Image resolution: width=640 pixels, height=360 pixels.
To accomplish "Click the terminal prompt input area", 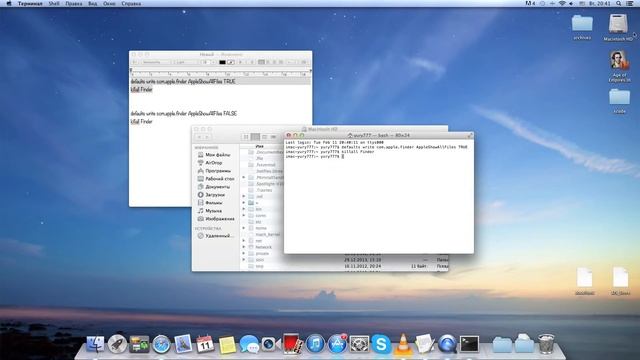I will coord(343,156).
